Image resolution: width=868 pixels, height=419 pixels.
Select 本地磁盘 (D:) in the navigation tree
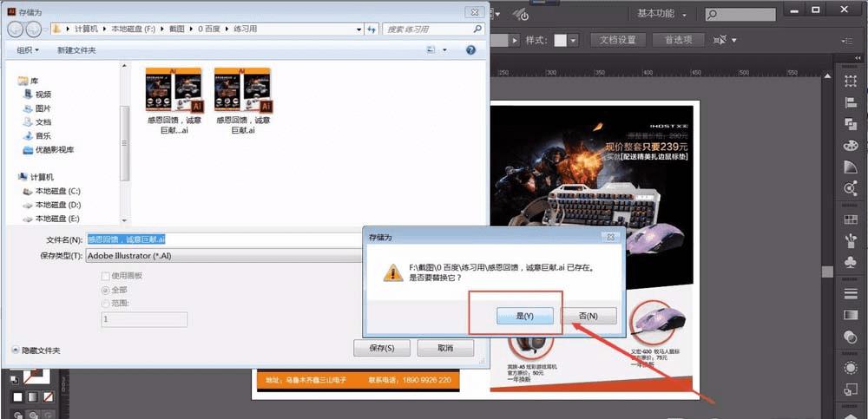coord(58,205)
